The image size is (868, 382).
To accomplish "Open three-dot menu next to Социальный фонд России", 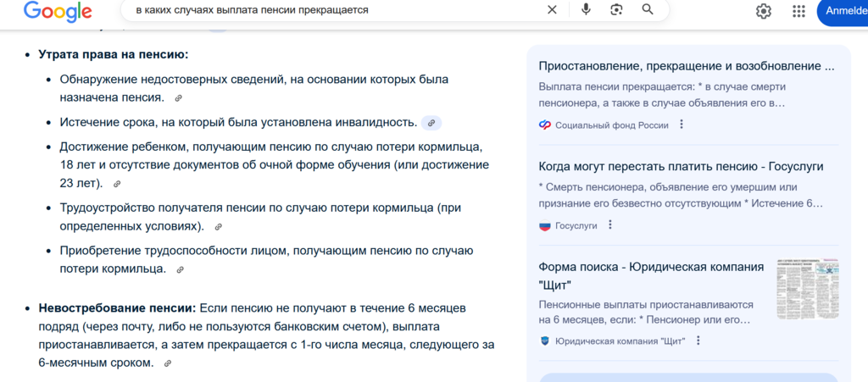I will click(682, 125).
